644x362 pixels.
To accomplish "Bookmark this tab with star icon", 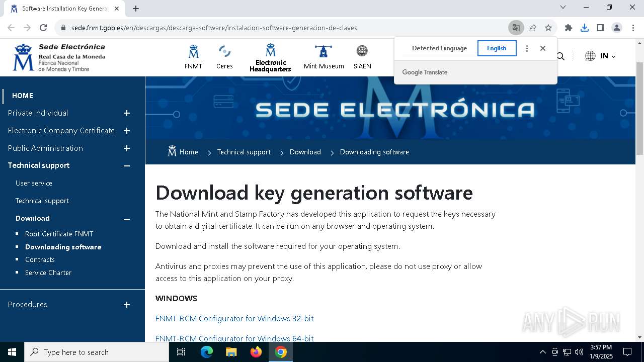I will click(x=548, y=28).
